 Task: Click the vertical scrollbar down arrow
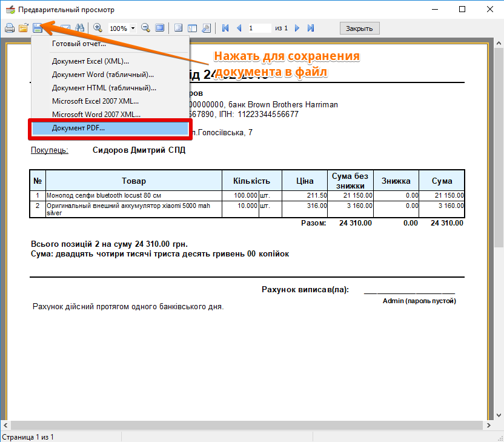pyautogui.click(x=499, y=415)
